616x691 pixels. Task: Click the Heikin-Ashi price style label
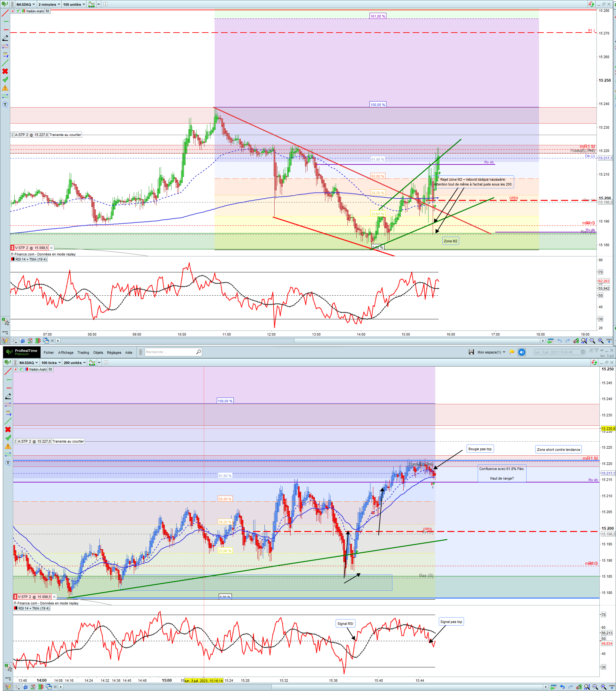tap(35, 11)
